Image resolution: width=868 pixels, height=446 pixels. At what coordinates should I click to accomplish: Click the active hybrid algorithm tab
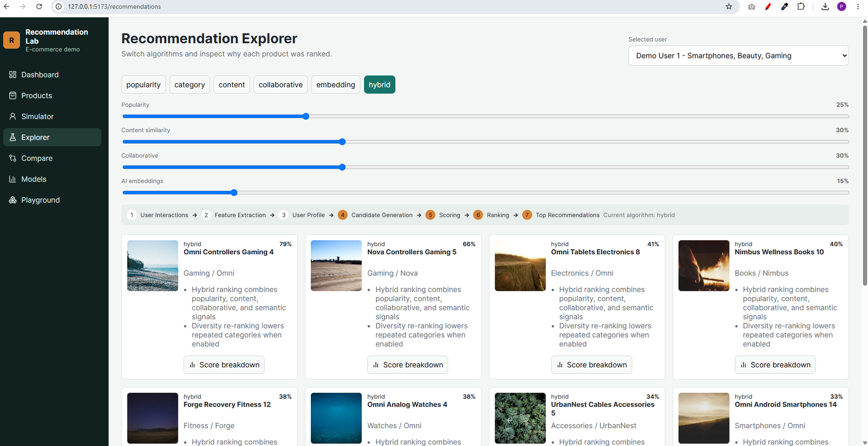380,85
